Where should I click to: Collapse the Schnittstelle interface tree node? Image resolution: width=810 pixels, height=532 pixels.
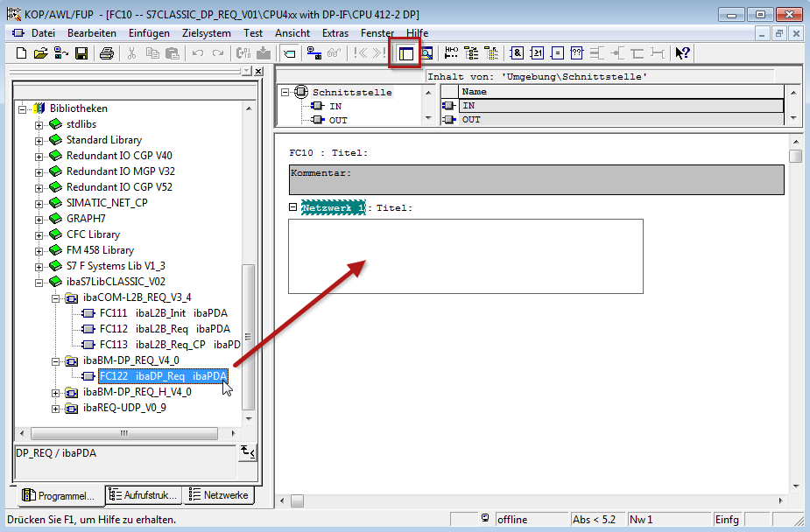point(285,93)
